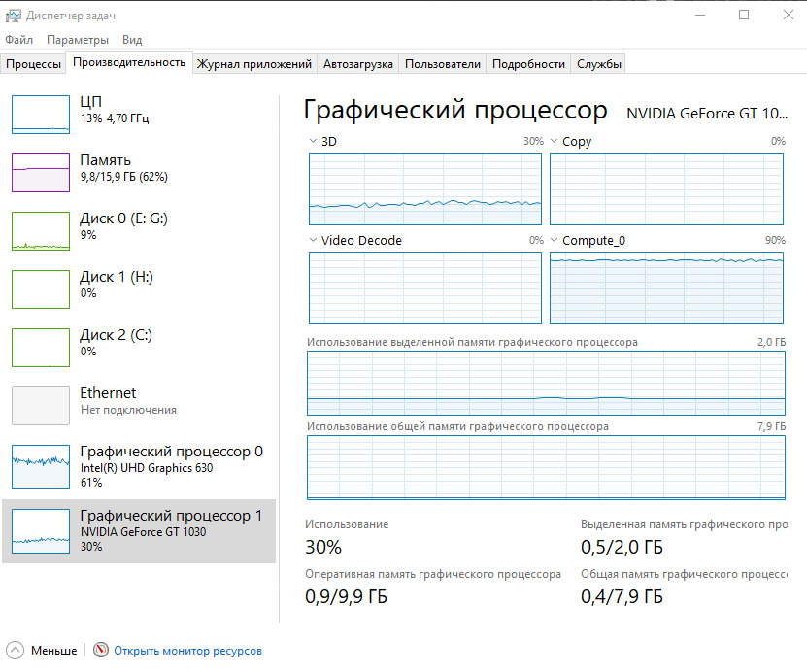Image resolution: width=807 pixels, height=672 pixels.
Task: Select the Память usage thumbnail
Action: pos(41,173)
